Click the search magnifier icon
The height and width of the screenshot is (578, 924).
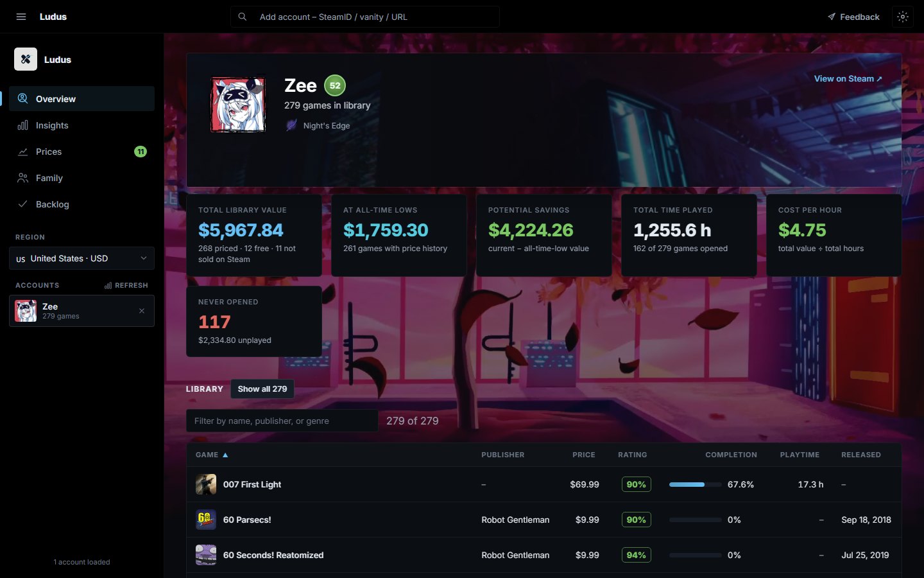(243, 17)
